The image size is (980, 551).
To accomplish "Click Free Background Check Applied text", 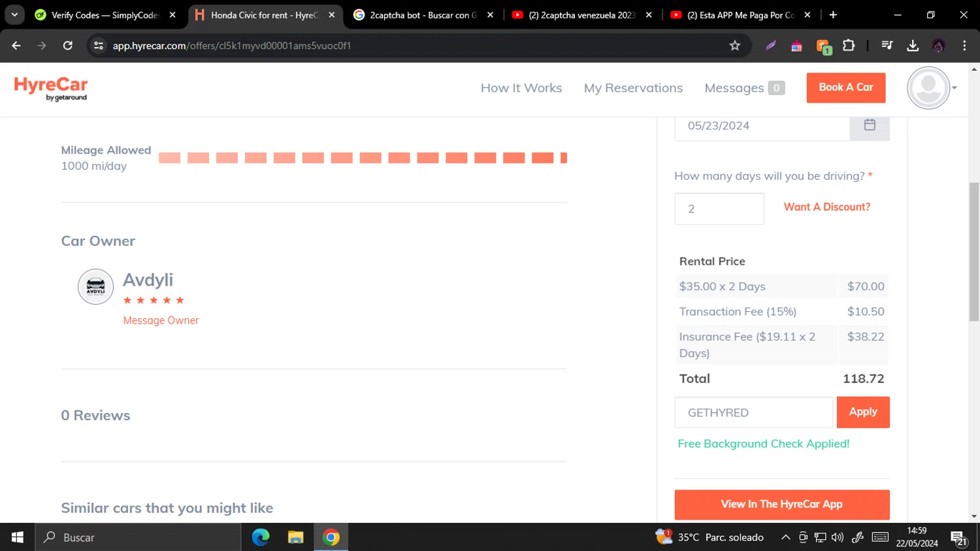I will point(763,444).
